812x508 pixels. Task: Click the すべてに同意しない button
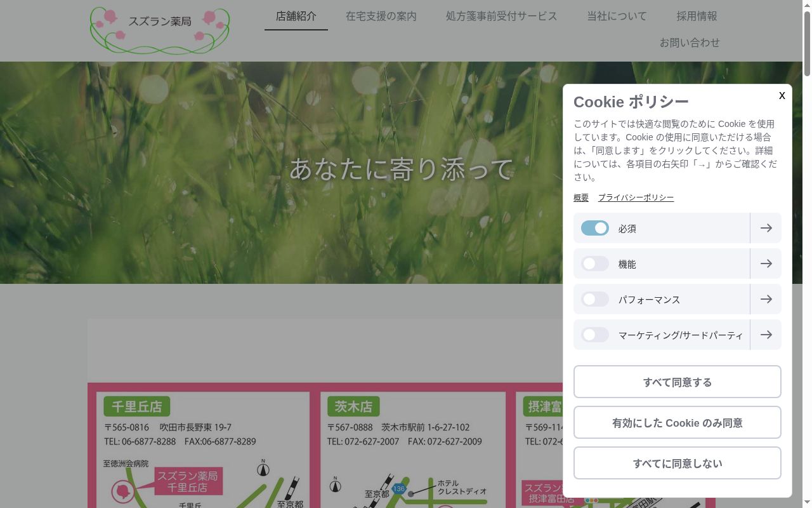(678, 463)
